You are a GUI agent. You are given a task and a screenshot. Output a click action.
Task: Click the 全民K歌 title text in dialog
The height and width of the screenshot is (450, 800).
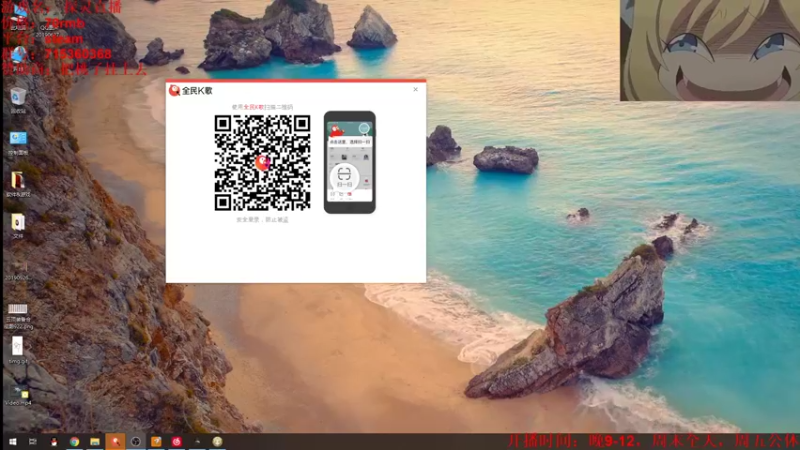(x=197, y=91)
